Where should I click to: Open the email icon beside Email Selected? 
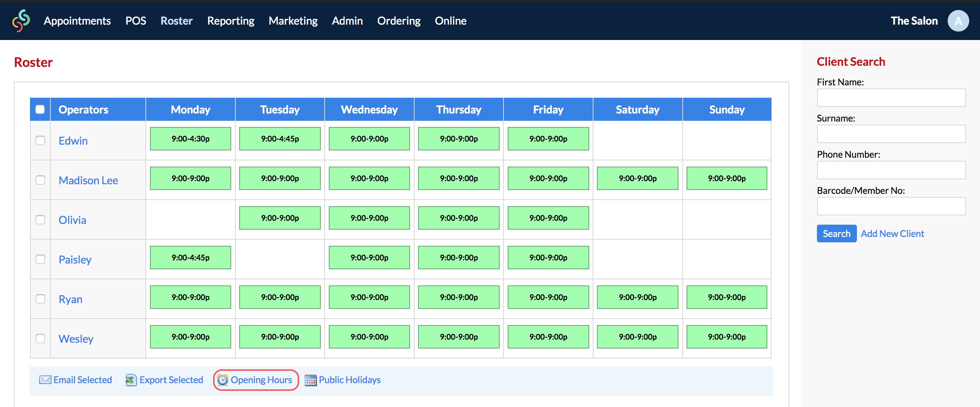click(45, 380)
